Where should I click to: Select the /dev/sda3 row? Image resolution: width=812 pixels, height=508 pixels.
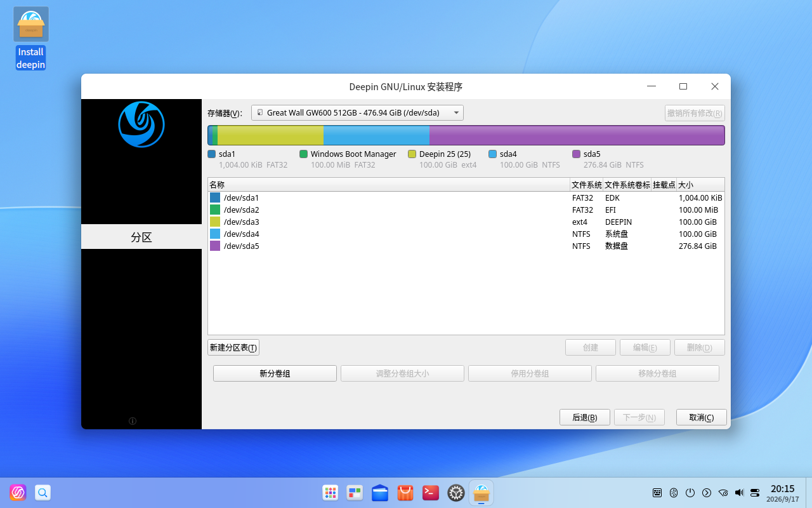tap(466, 222)
